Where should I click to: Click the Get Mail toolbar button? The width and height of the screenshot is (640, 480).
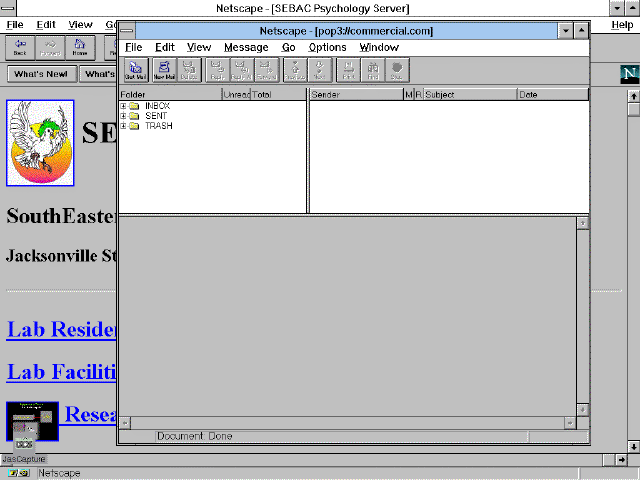point(136,70)
